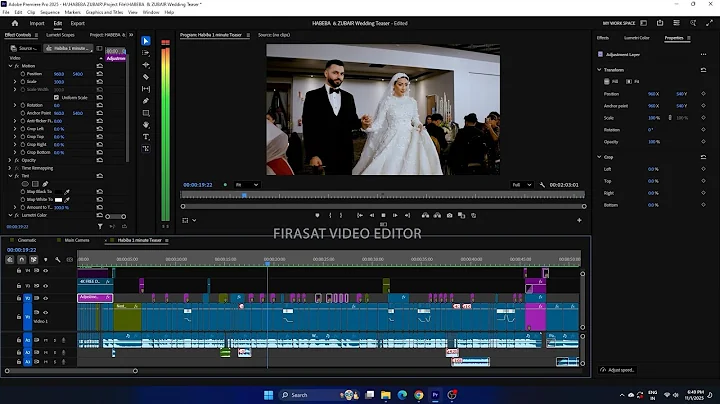Open the button editor plus icon
The width and height of the screenshot is (720, 404).
point(579,220)
